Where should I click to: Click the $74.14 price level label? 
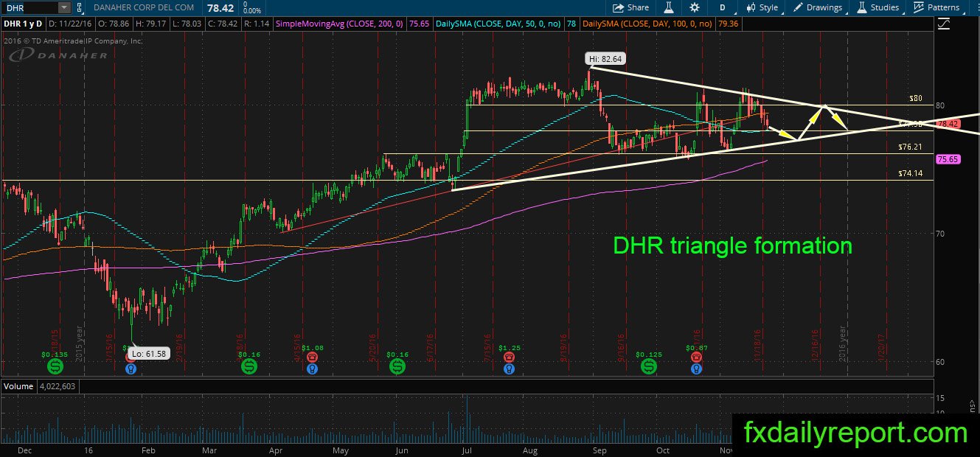coord(911,173)
